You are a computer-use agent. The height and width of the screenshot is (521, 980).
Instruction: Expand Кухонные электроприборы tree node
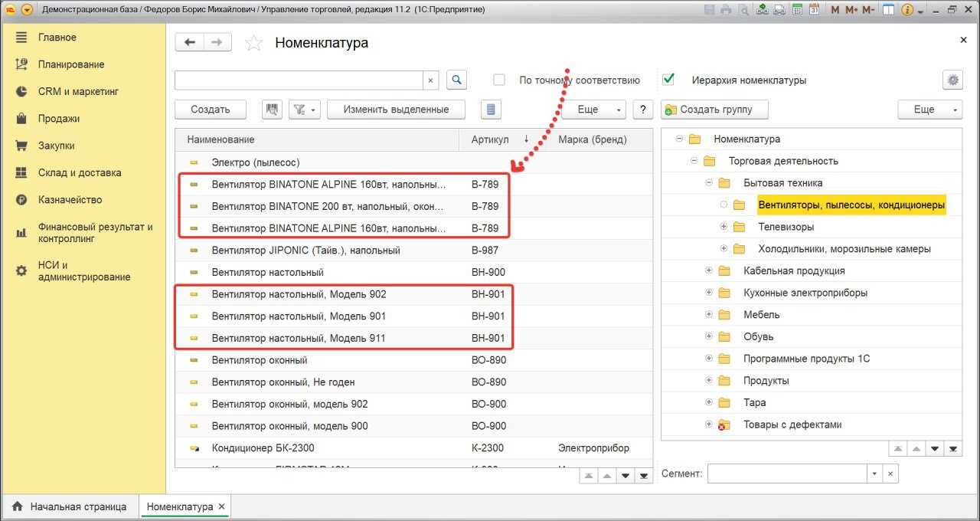[x=709, y=293]
